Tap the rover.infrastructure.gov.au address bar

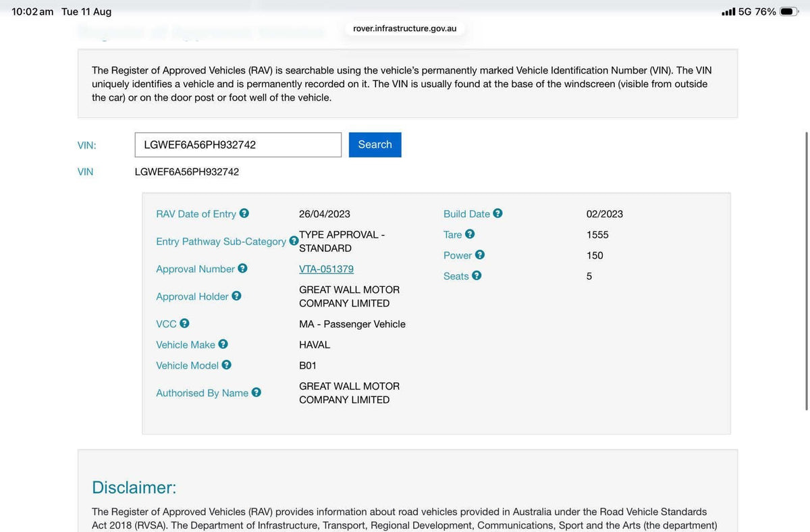405,29
